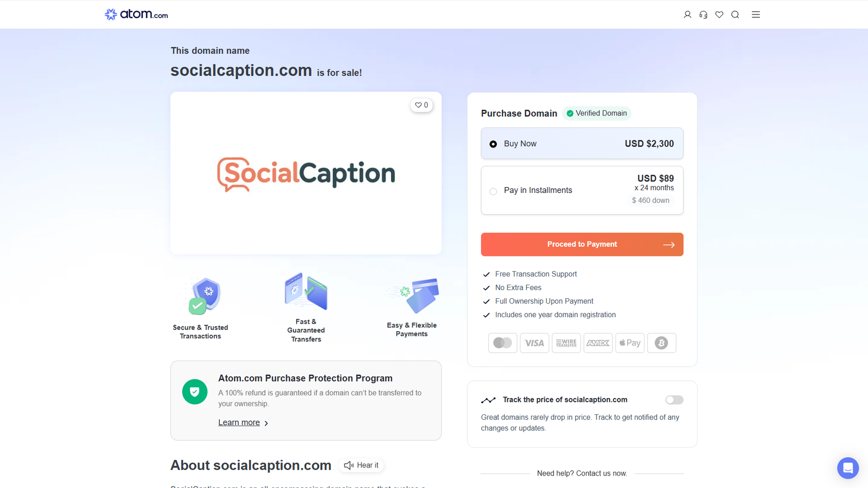868x488 pixels.
Task: Open the hamburger menu
Action: 756,14
